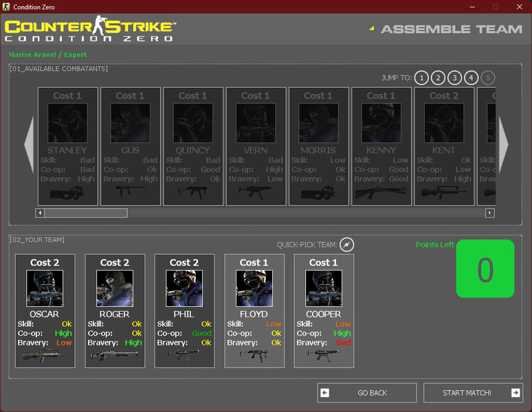This screenshot has width=532, height=412.
Task: Click Kent's rifle icon
Action: [x=443, y=193]
